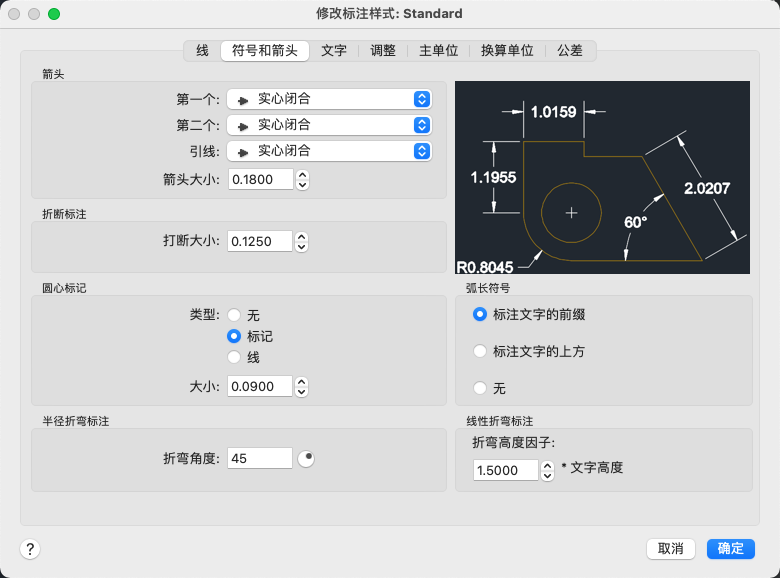Viewport: 780px width, 578px height.
Task: Click the arrow size stepper arrows
Action: click(x=302, y=180)
